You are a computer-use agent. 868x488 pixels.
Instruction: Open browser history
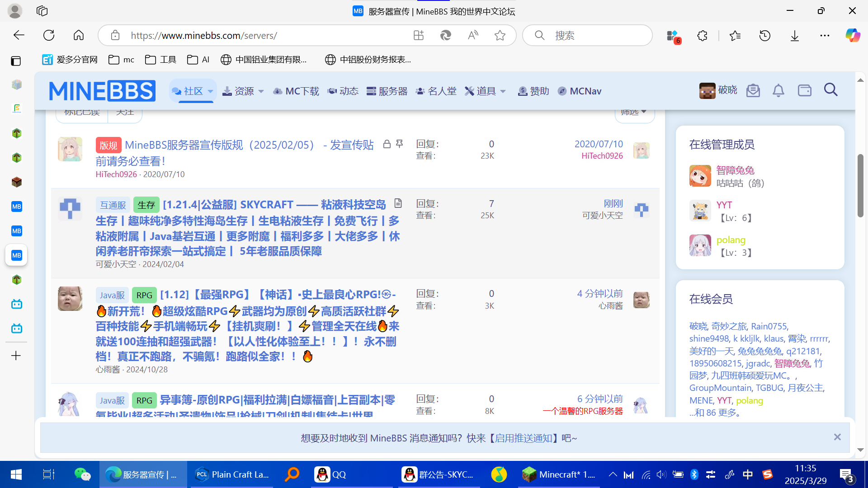pyautogui.click(x=765, y=35)
